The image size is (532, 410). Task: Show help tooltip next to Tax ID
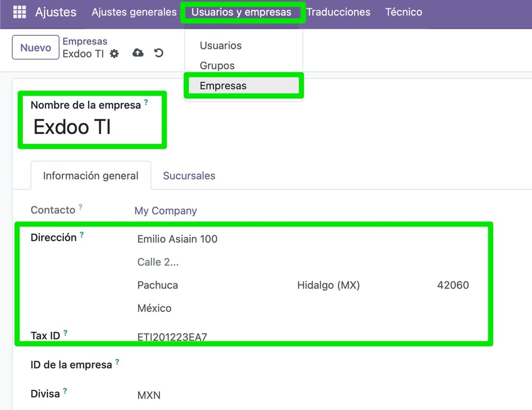65,333
